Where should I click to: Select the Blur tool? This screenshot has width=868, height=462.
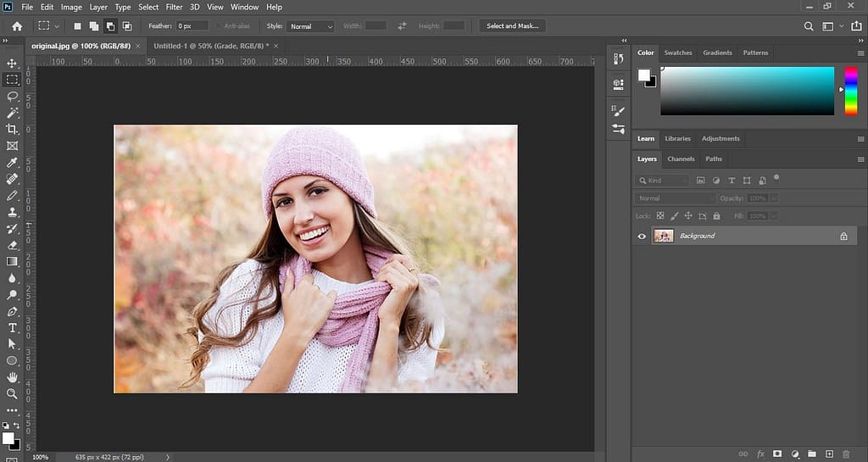[12, 278]
